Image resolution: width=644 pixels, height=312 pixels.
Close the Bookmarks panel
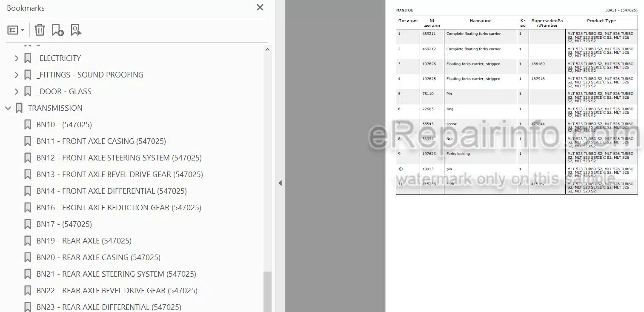coord(260,7)
